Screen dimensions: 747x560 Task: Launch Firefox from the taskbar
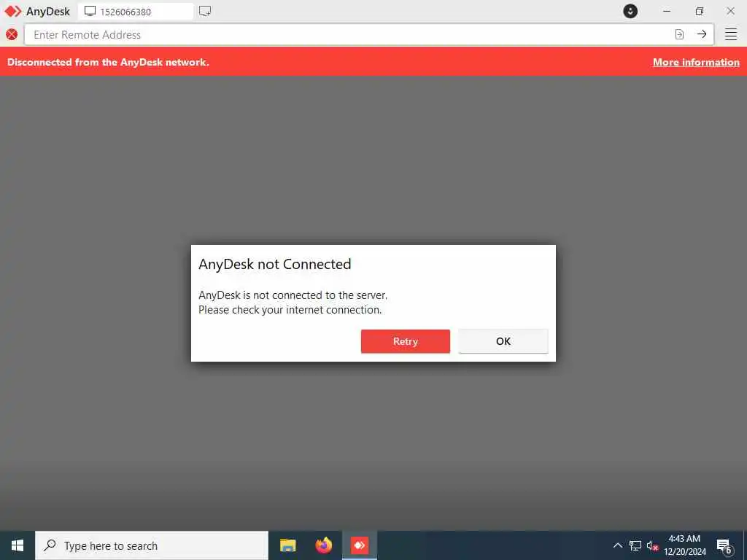(x=323, y=545)
